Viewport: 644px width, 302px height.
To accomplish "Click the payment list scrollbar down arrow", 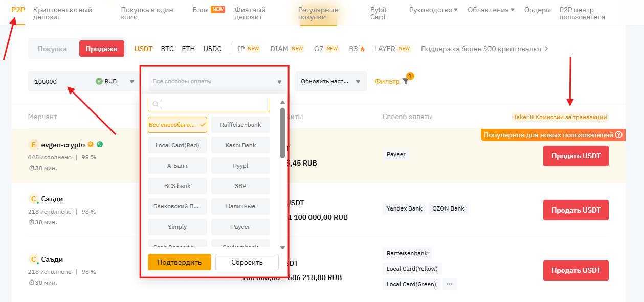I will [282, 247].
